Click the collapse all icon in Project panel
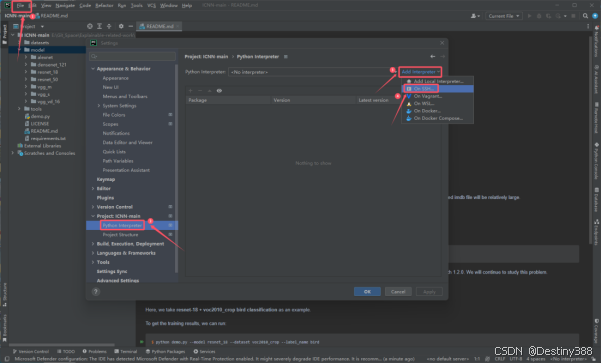 tap(109, 26)
